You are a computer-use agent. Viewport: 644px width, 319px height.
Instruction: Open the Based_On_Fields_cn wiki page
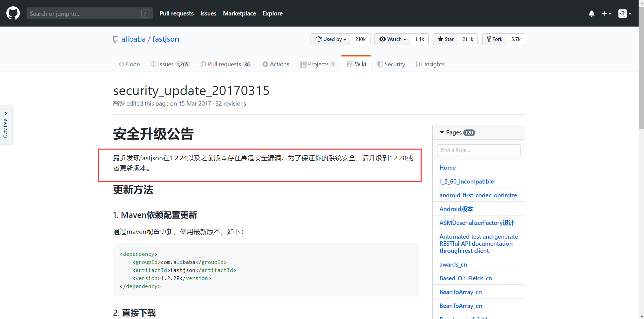pos(466,278)
